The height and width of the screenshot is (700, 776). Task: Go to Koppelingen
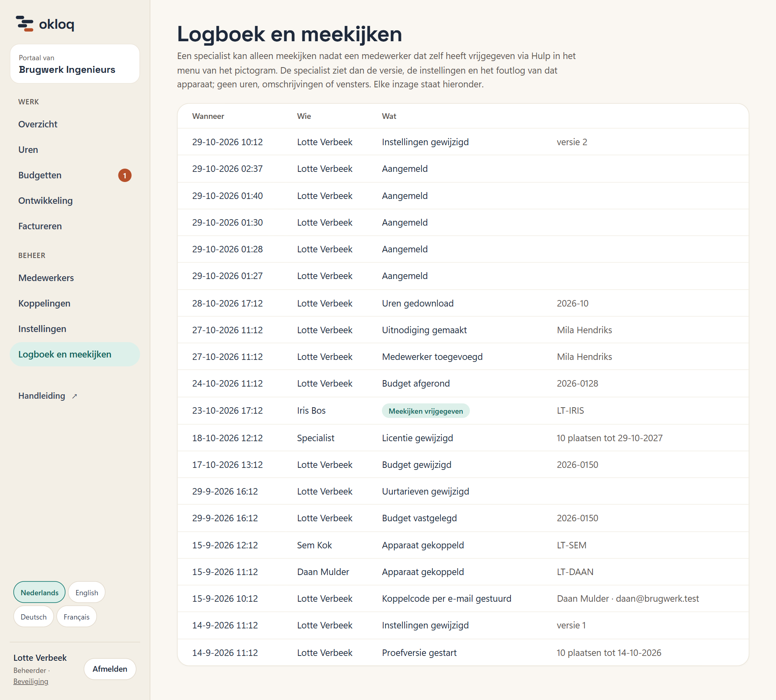[44, 303]
